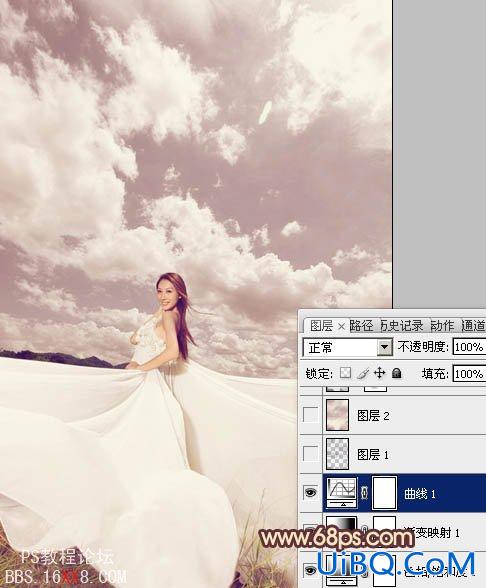Switch to the 动作 (Actions) tab
The width and height of the screenshot is (486, 588).
pos(442,326)
